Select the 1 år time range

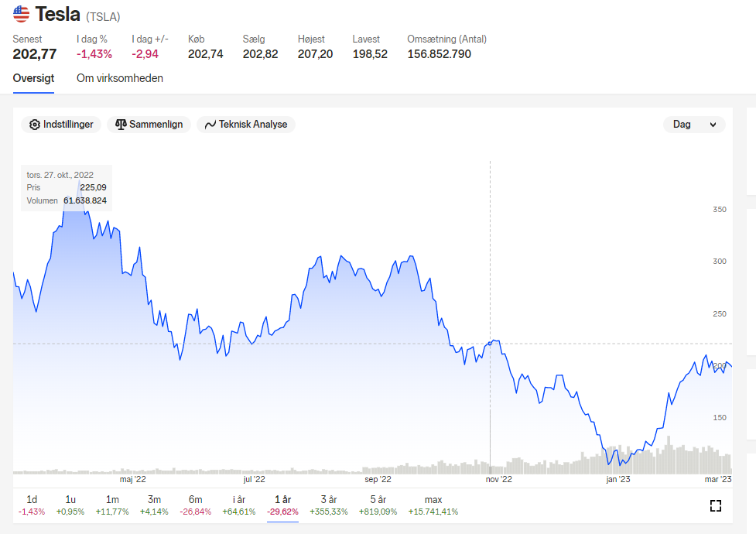(x=283, y=505)
